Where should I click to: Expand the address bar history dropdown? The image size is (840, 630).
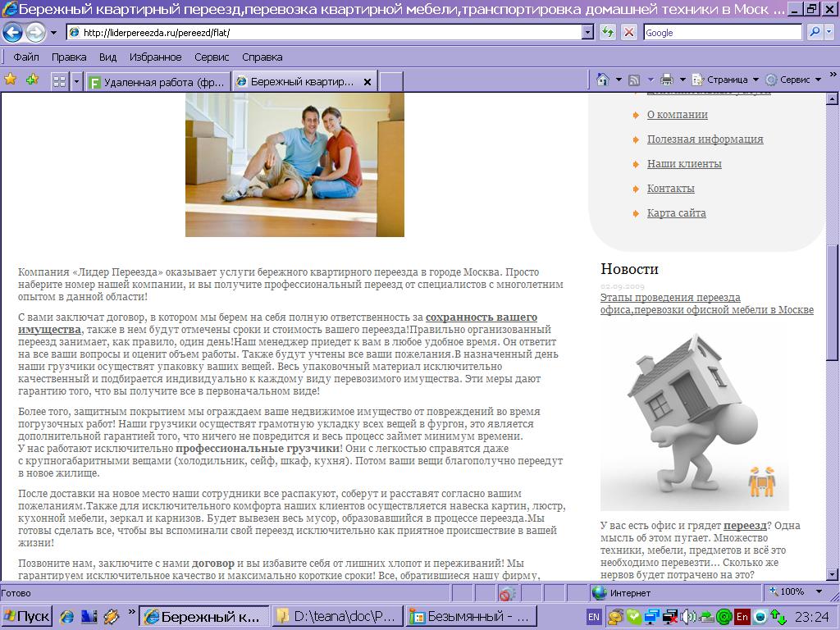(587, 33)
